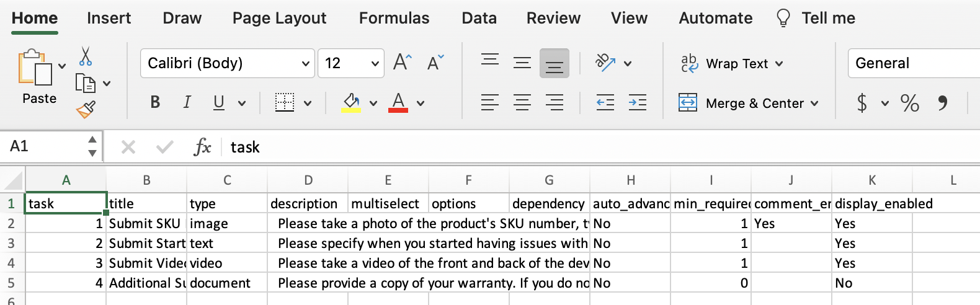Expand Wrap Text dropdown arrow
The image size is (980, 305).
coord(779,63)
